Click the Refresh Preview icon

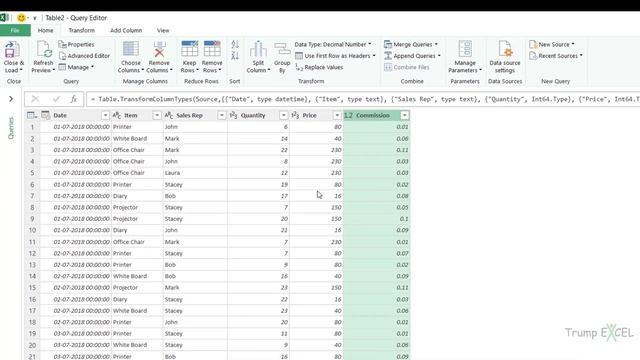pos(44,50)
